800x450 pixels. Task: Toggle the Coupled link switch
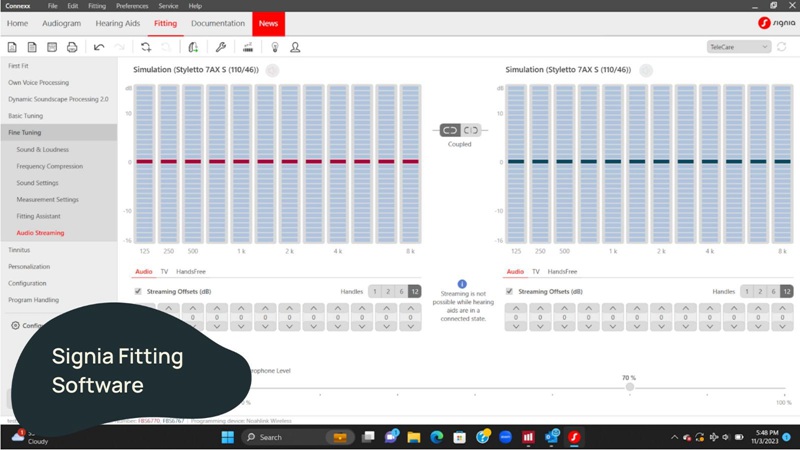click(x=460, y=130)
